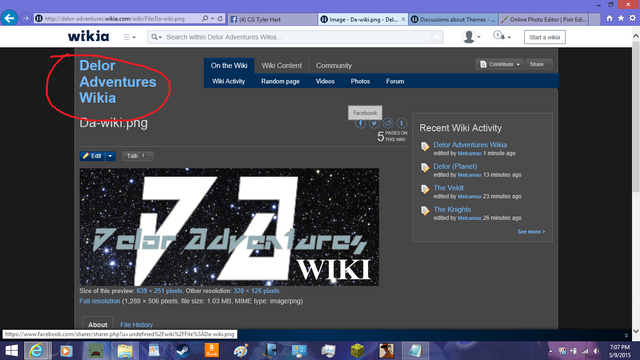
Task: Switch to About tab
Action: point(98,324)
